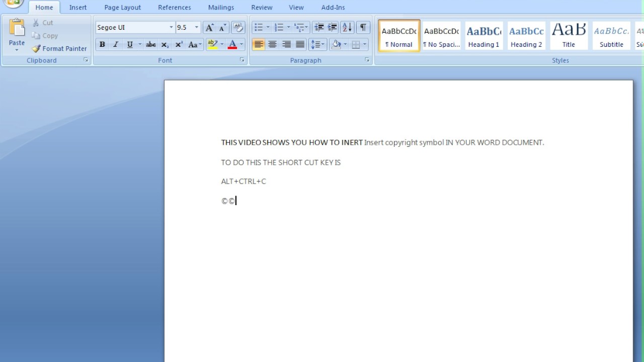Show paragraph formatting marks

pyautogui.click(x=363, y=27)
